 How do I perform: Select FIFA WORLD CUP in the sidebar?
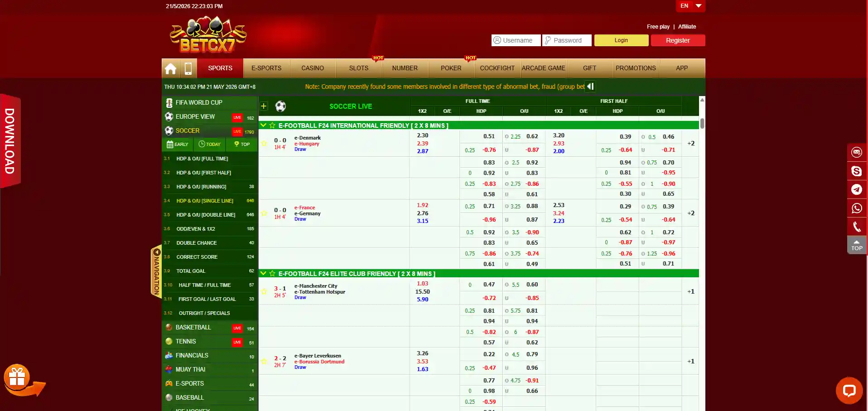click(210, 103)
